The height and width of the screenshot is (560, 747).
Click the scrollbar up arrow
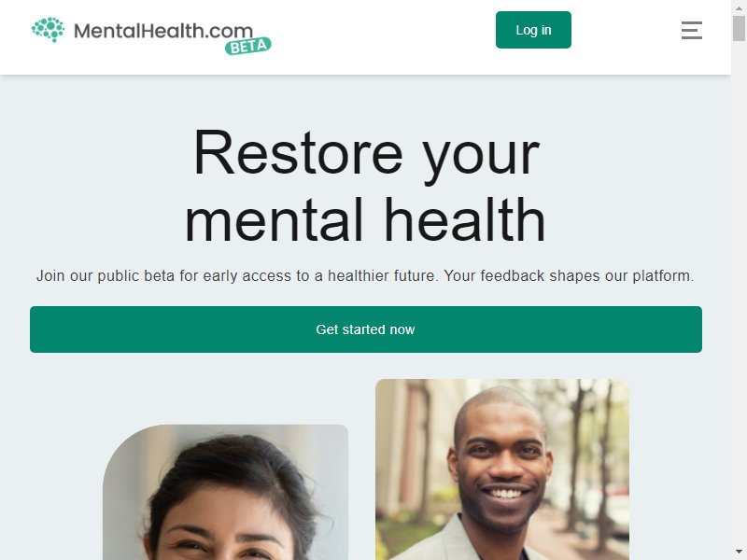[739, 7]
